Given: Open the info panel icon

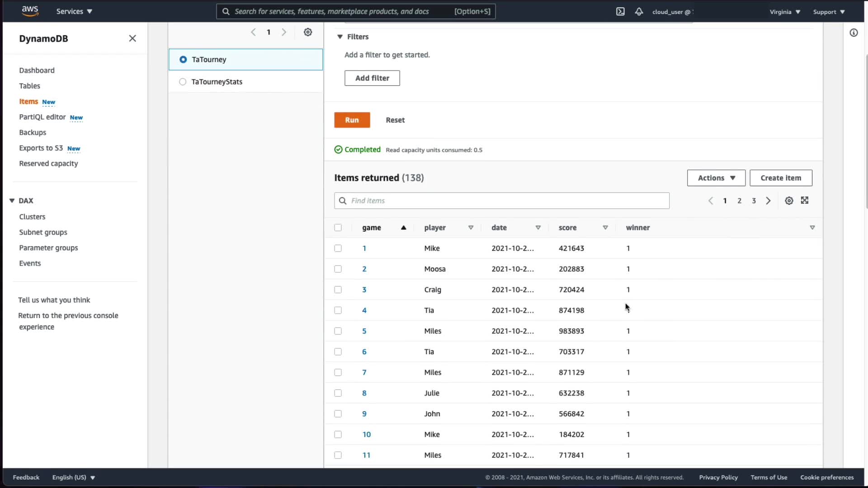Looking at the screenshot, I should (x=854, y=33).
